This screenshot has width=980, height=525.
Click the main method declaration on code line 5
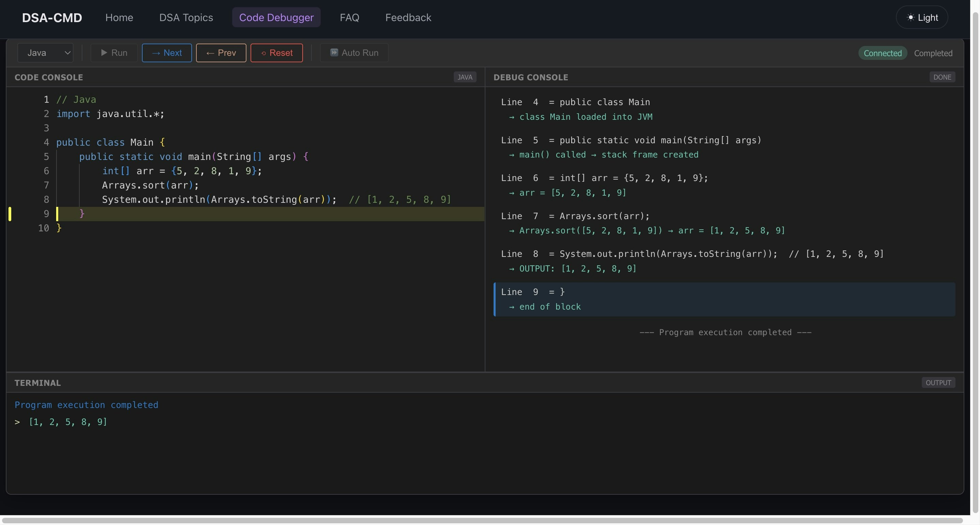[194, 157]
